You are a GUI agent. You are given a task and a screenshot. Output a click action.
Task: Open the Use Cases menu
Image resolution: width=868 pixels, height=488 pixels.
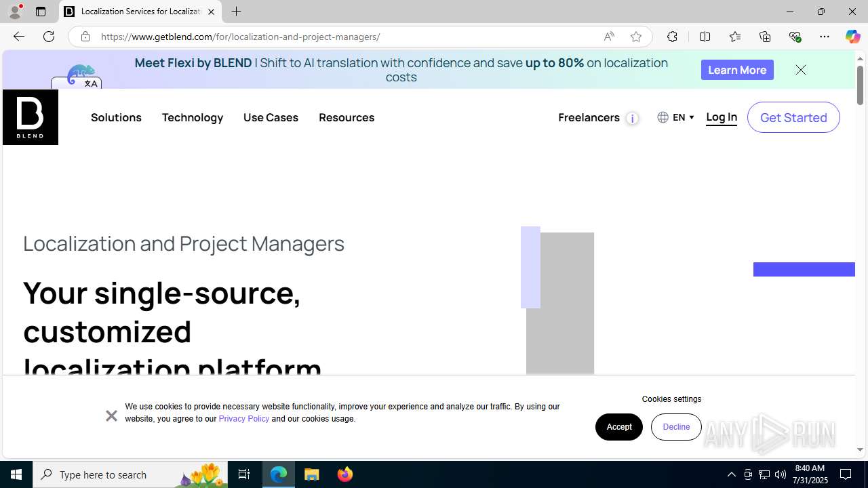click(271, 117)
